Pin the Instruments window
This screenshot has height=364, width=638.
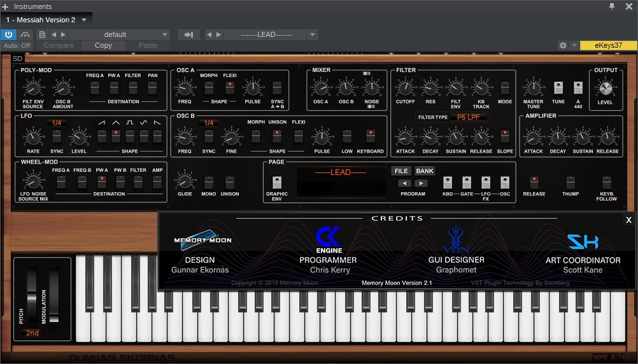tap(612, 6)
